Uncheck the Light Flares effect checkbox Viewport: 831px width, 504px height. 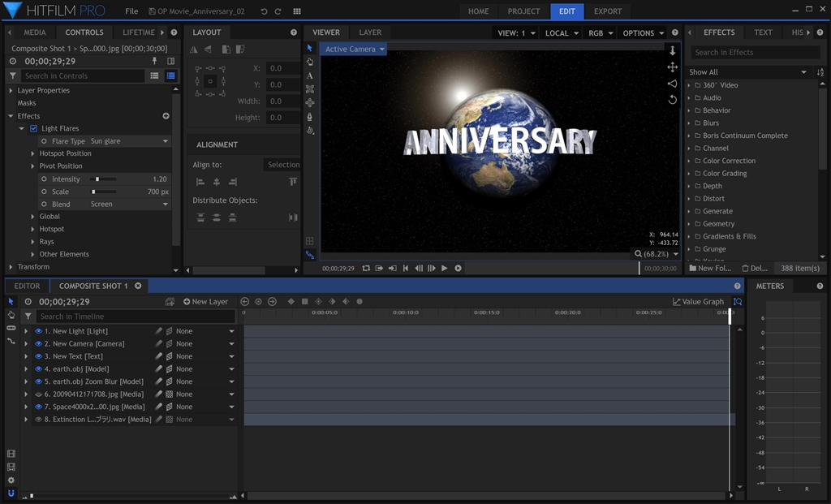tap(33, 128)
